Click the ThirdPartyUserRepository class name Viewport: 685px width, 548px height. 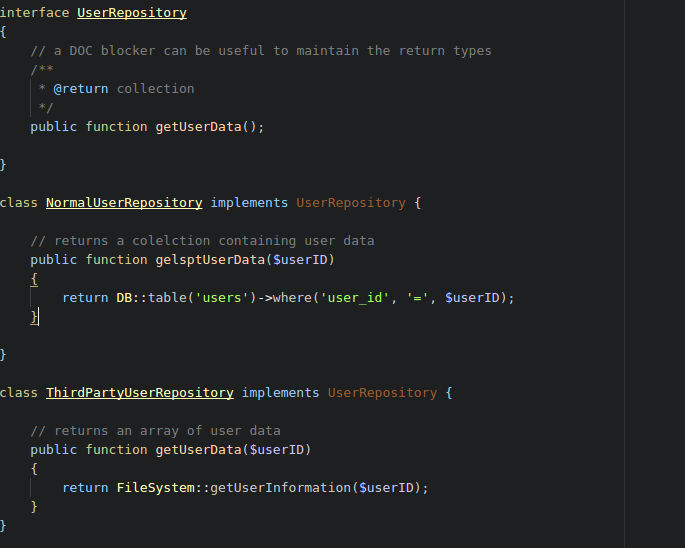tap(140, 392)
